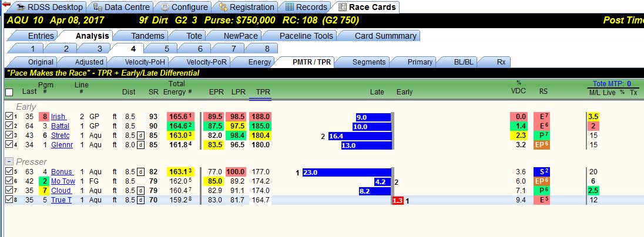Uncheck the Bonus row checkbox
This screenshot has height=237, width=644.
(x=9, y=171)
